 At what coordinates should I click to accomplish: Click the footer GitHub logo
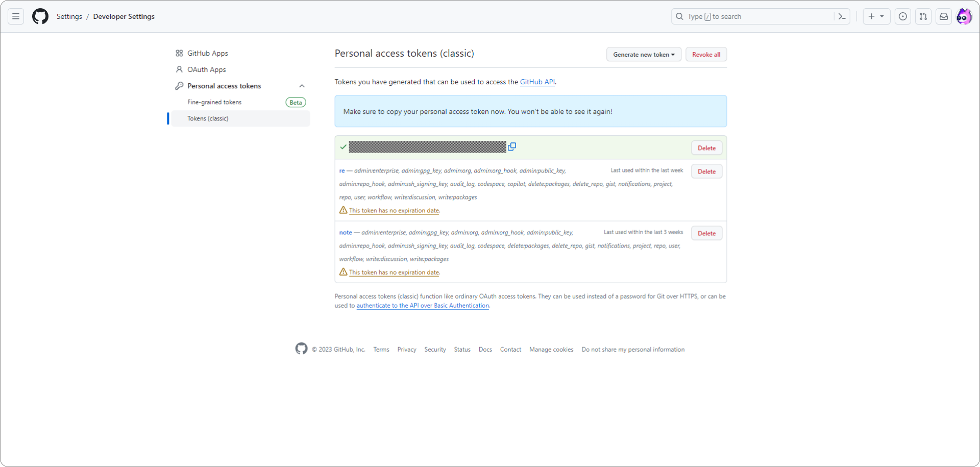(x=301, y=349)
